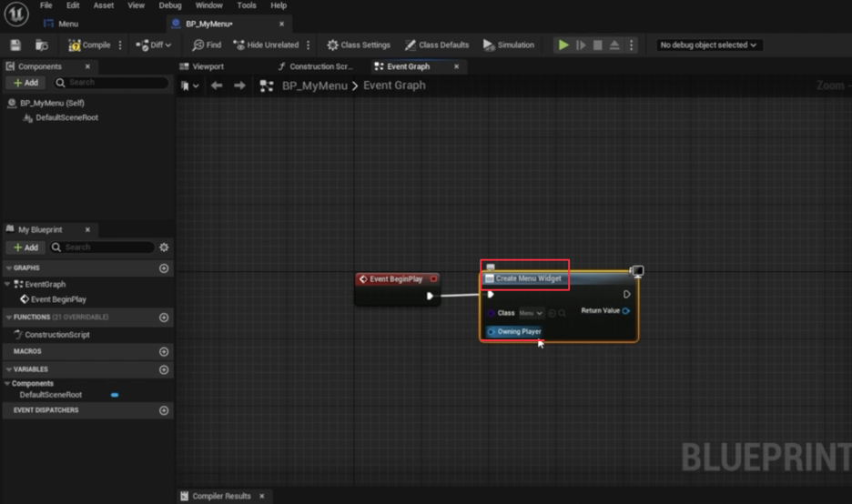The image size is (852, 504).
Task: Collapse the EventGraph tree item
Action: click(7, 284)
